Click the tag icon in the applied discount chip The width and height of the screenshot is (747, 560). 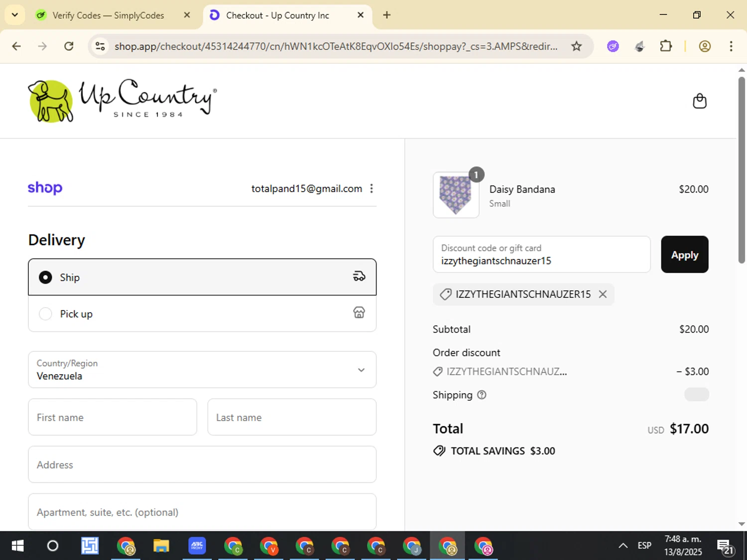[446, 294]
